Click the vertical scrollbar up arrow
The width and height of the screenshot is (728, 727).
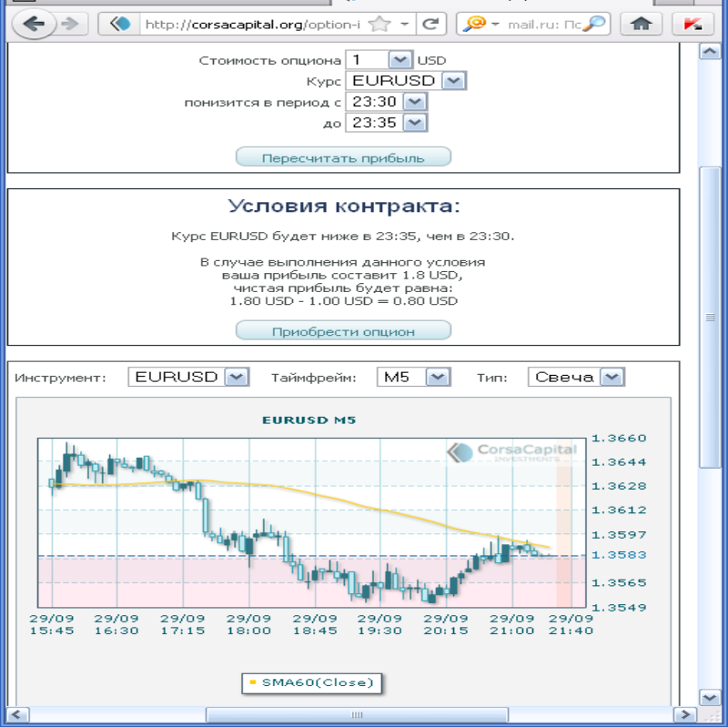point(710,51)
